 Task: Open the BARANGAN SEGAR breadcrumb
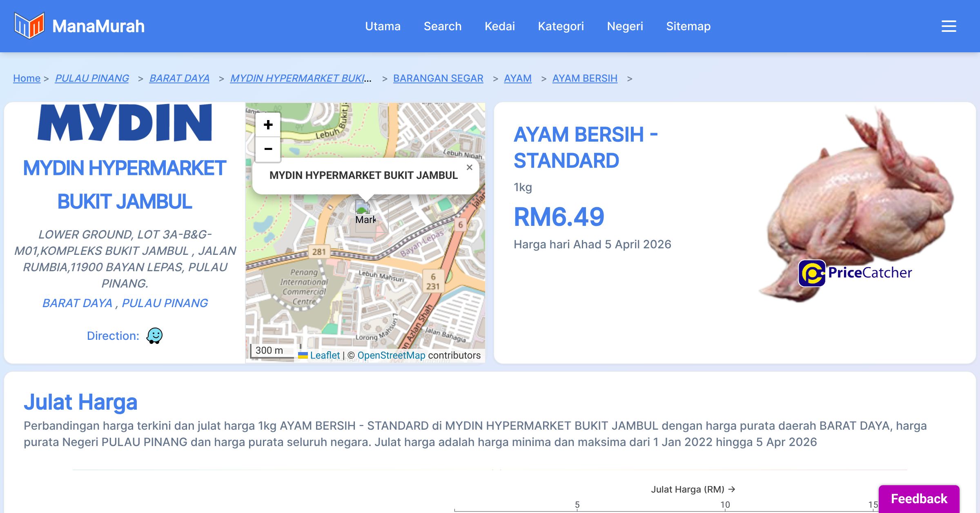(x=438, y=78)
